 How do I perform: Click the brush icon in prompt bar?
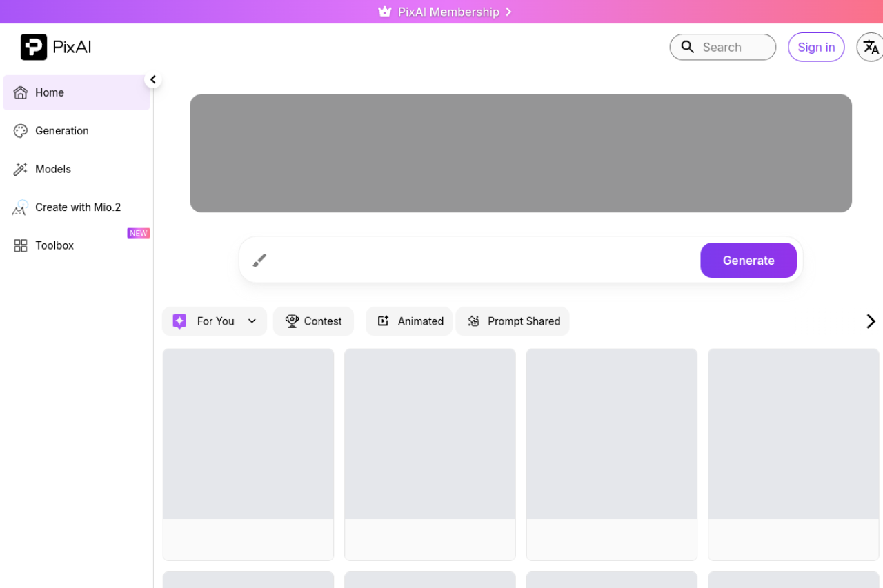tap(259, 260)
